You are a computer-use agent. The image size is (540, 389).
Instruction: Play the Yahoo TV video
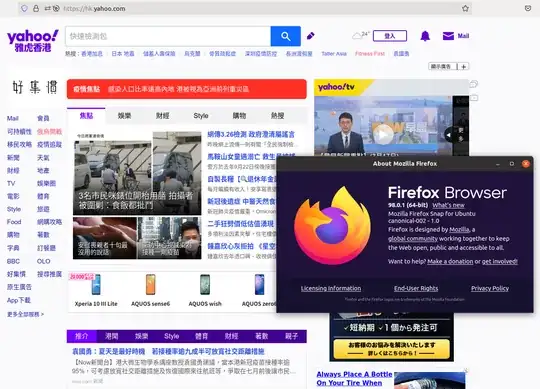point(383,134)
